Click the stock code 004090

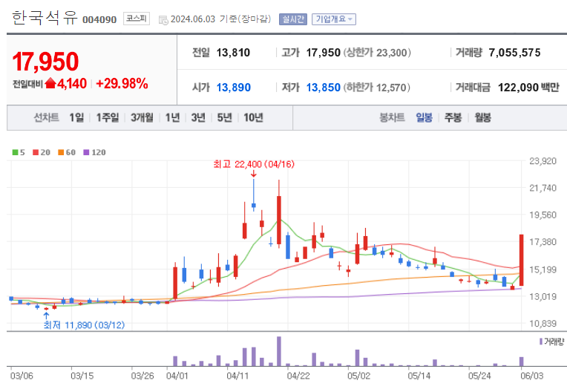pos(99,19)
